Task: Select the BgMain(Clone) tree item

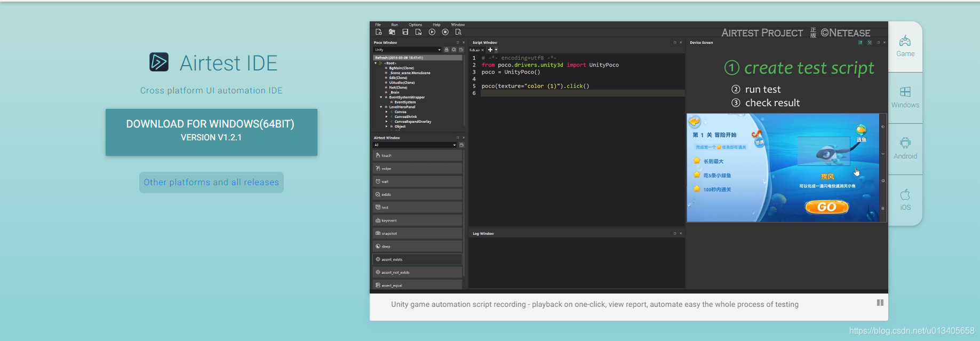Action: 401,68
